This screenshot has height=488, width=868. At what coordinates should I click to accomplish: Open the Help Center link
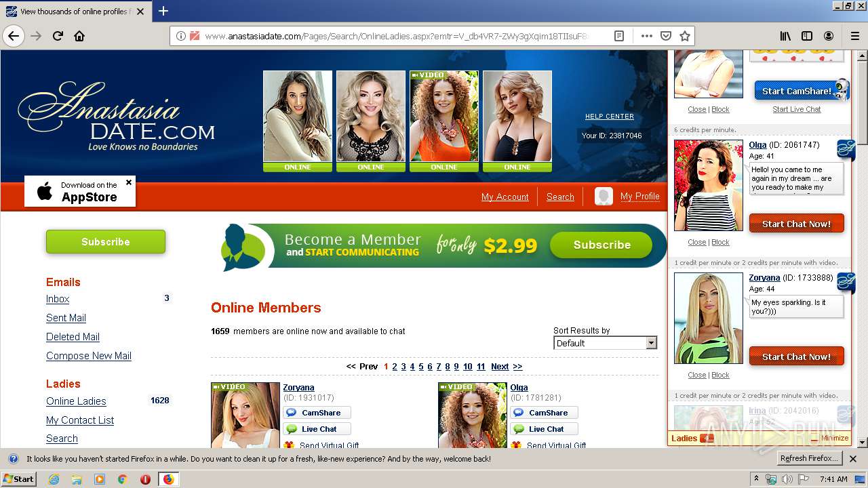[610, 117]
